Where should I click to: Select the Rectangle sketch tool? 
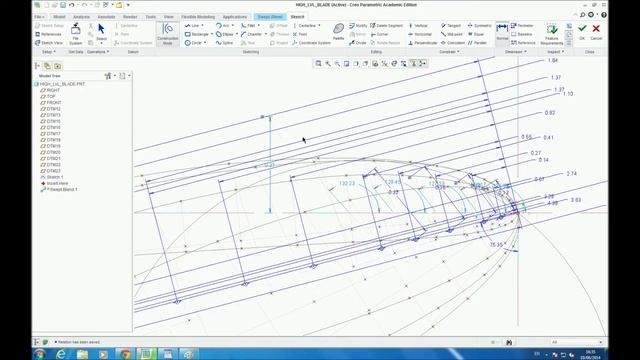pos(197,34)
